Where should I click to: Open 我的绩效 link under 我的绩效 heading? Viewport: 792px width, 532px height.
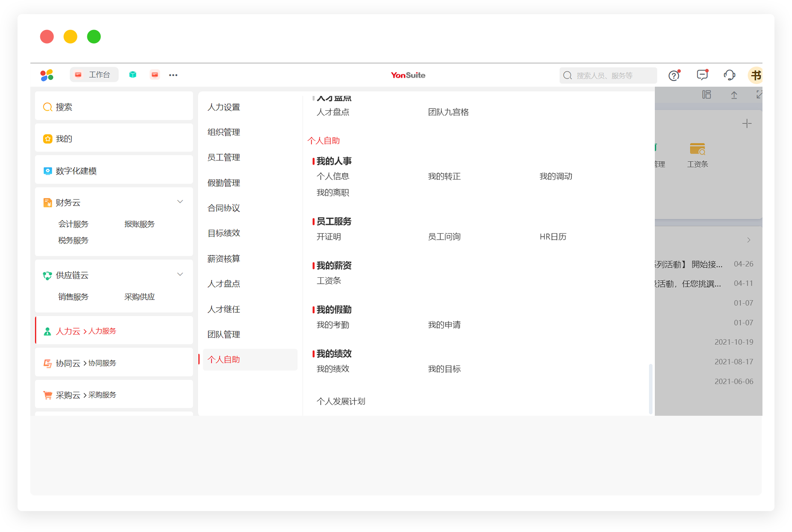point(333,369)
